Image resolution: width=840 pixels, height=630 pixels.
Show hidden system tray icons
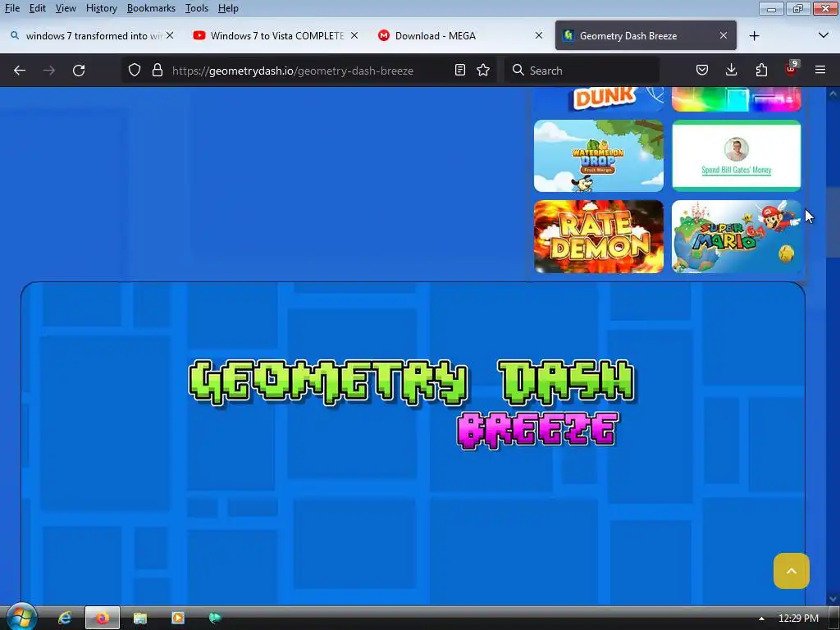(761, 619)
